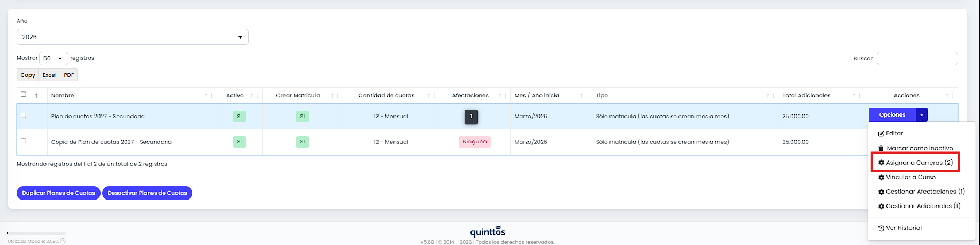Click SI Crear Matrícula badge in Copia row

click(x=303, y=142)
